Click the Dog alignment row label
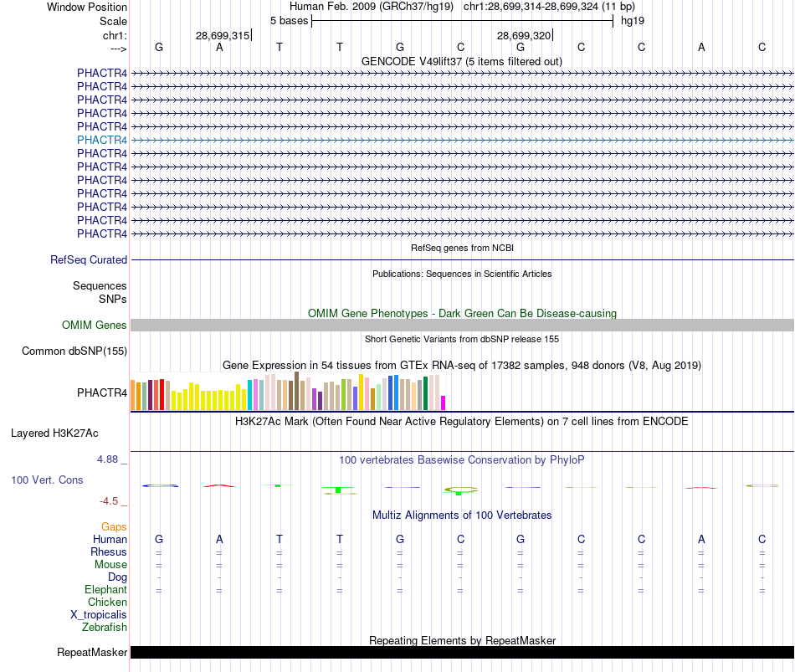 (x=117, y=577)
